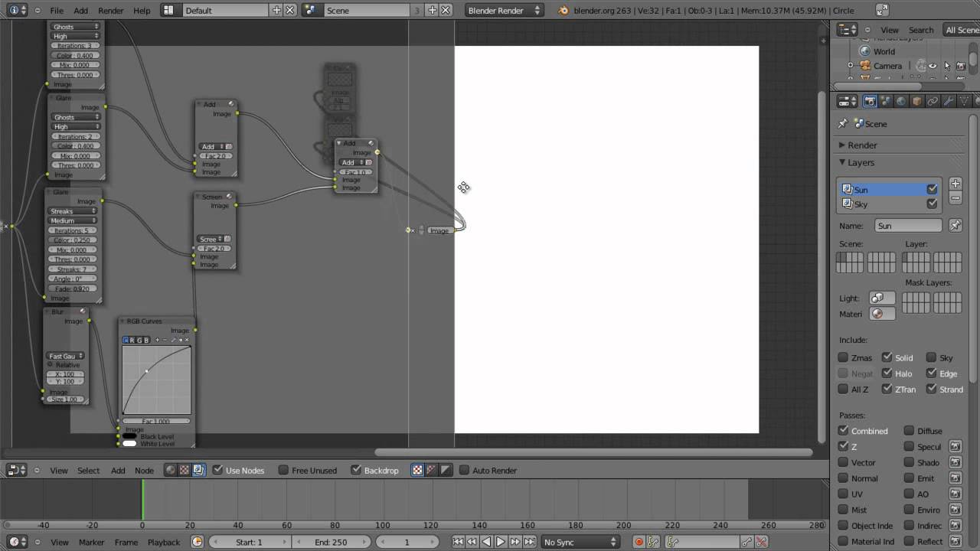Open the File menu
The width and height of the screenshot is (980, 551).
[x=57, y=11]
